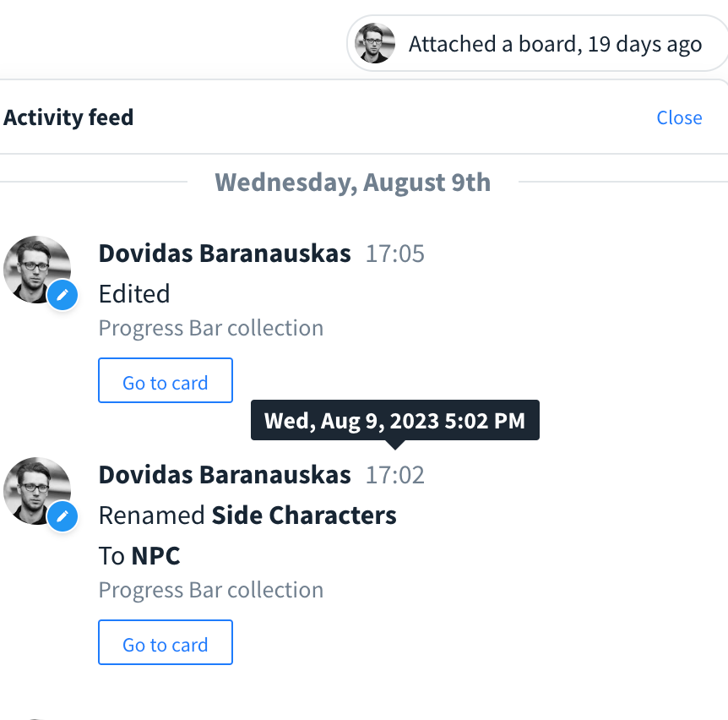Click the "Wed, Aug 9, 2023 5:02 PM" tooltip
728x720 pixels.
tap(394, 421)
